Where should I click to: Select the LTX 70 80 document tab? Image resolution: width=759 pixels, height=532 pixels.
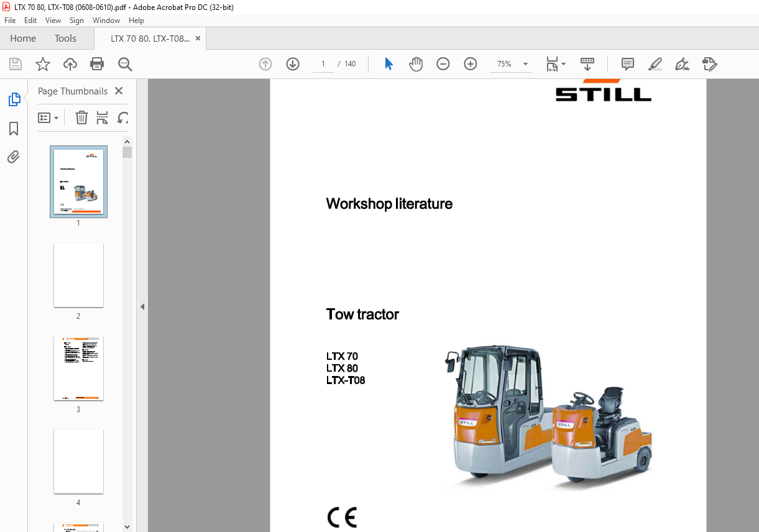(x=150, y=39)
